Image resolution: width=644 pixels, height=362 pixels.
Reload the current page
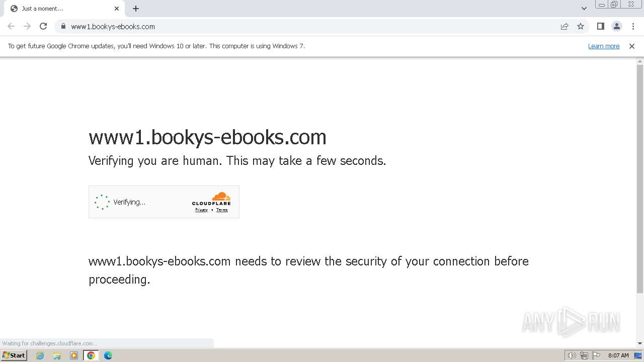tap(43, 26)
